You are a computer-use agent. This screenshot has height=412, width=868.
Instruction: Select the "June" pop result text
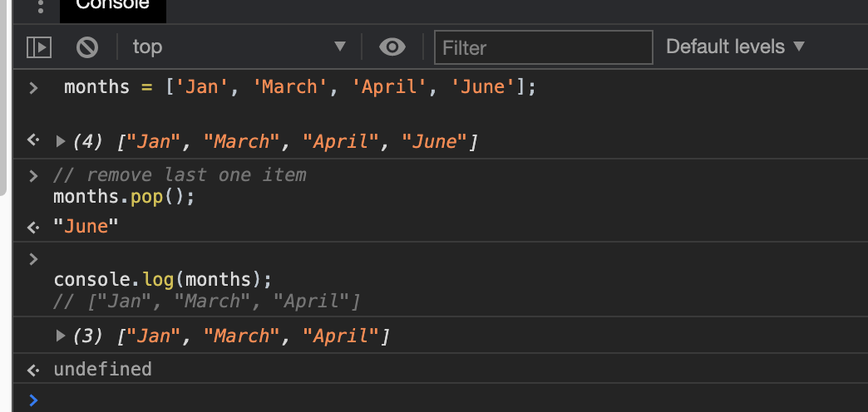[x=86, y=226]
